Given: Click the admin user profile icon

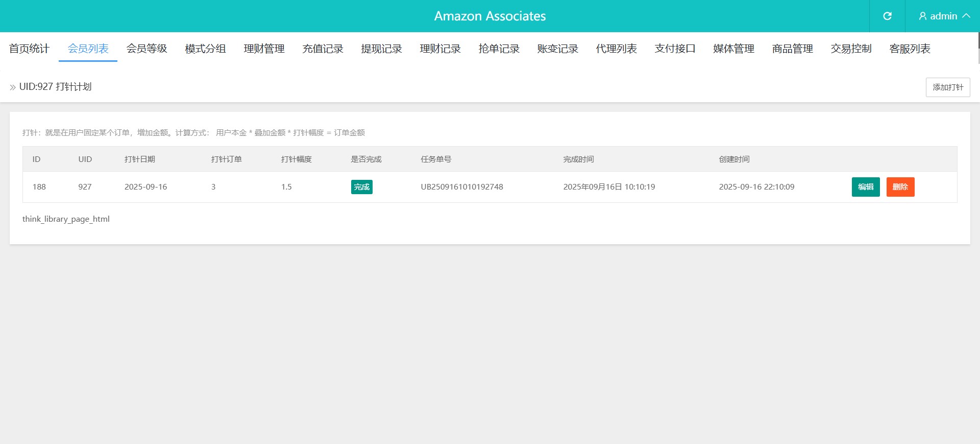Looking at the screenshot, I should [x=922, y=16].
